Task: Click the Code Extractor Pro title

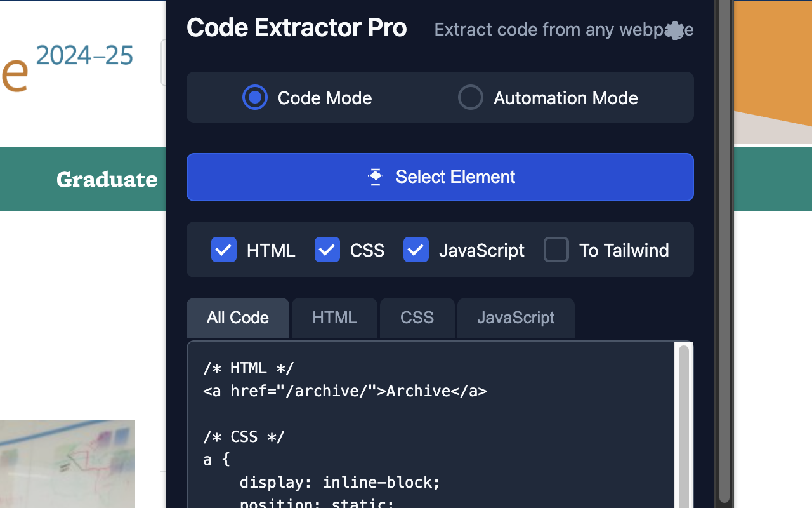Action: (x=296, y=27)
